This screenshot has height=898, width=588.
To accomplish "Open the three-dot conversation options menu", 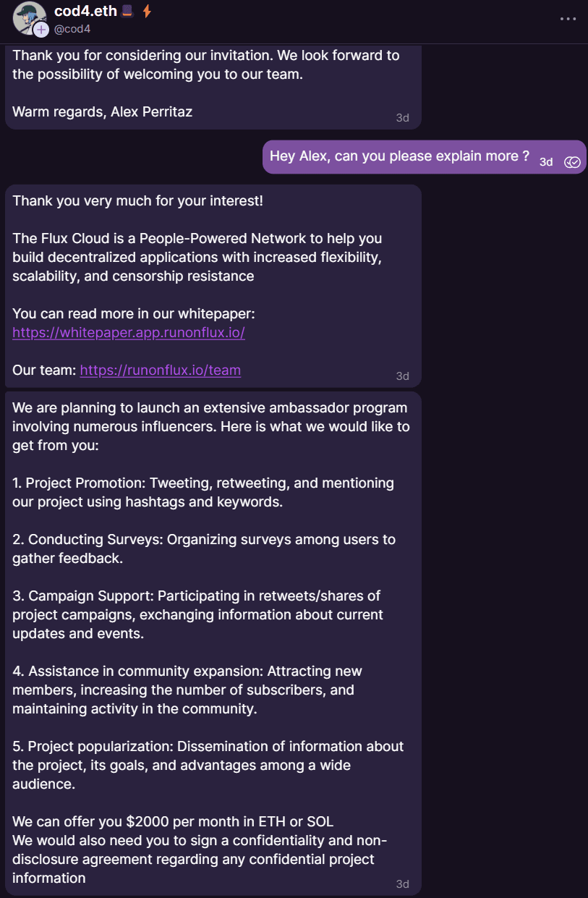I will point(568,19).
